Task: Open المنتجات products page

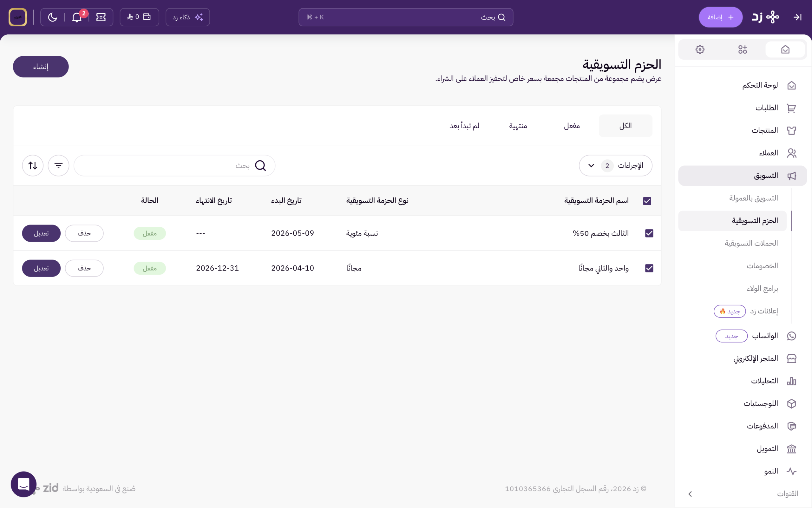Action: (743, 130)
